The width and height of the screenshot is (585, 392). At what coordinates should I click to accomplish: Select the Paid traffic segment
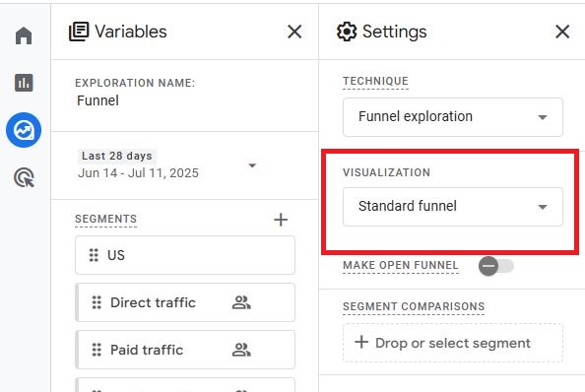185,350
